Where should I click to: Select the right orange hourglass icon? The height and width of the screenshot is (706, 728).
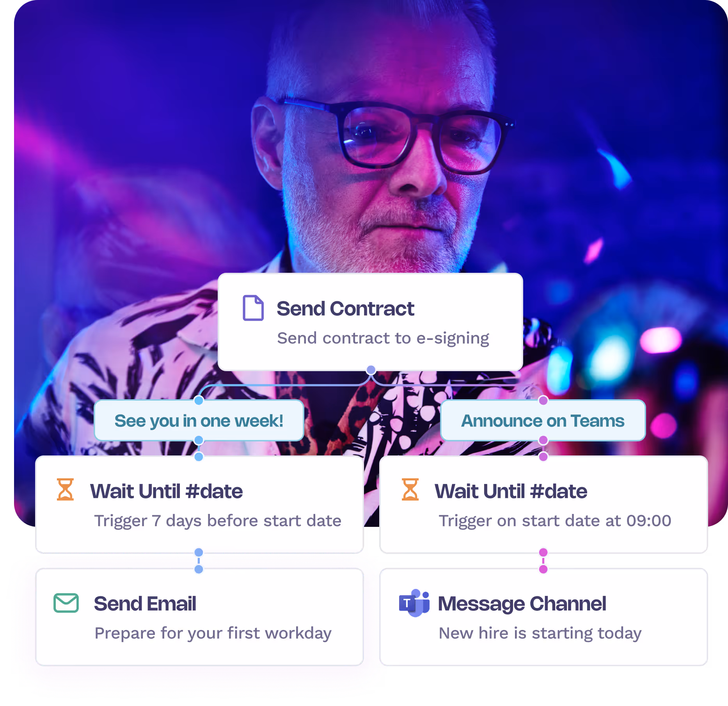click(x=410, y=489)
